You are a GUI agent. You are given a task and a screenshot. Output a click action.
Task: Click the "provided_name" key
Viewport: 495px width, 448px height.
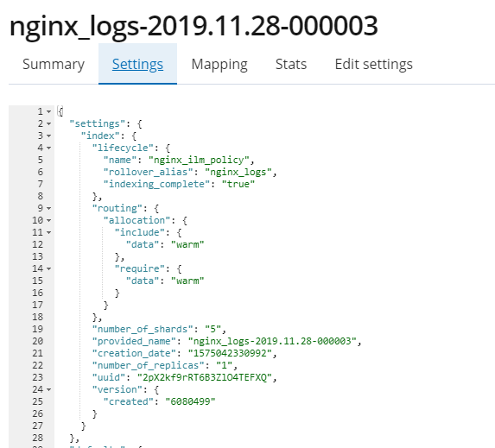134,341
